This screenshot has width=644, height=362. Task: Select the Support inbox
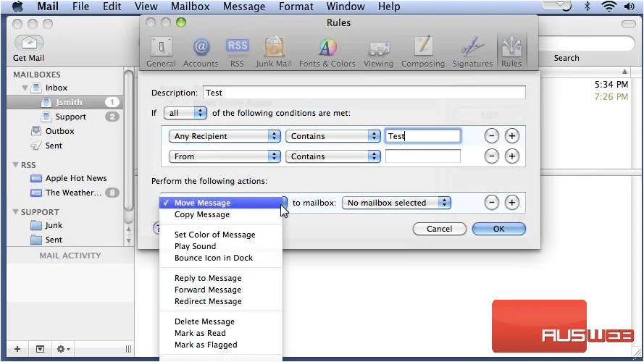(64, 117)
